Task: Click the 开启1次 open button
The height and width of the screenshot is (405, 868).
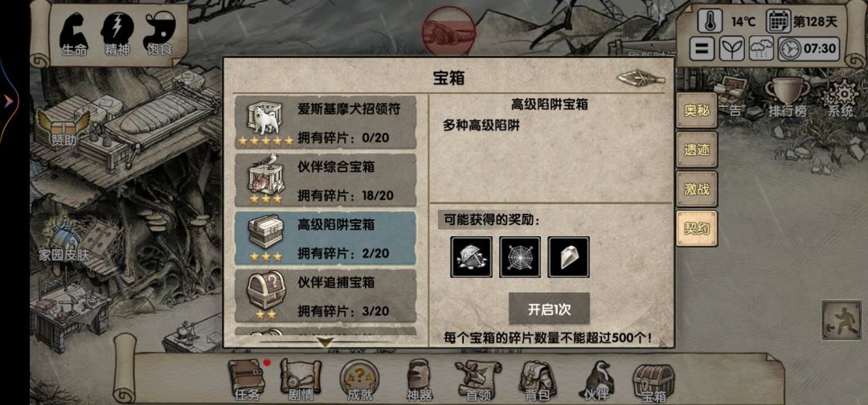Action: [x=549, y=309]
